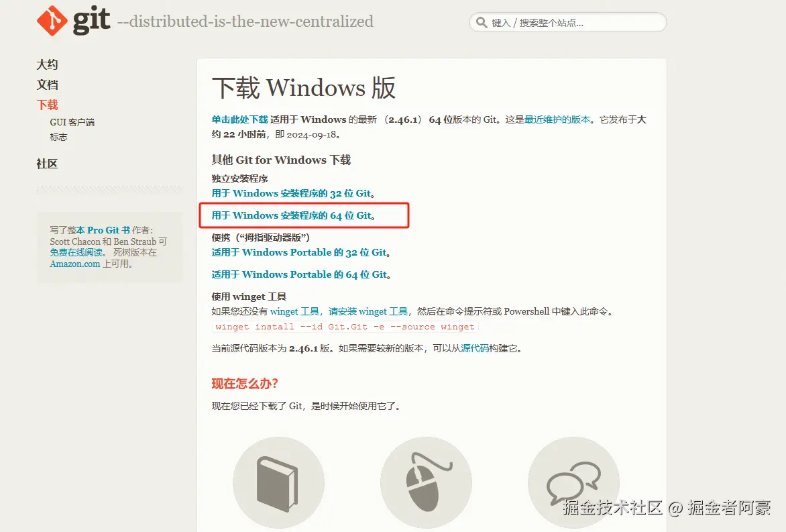Click the 其他 Git for Windows 下载 heading
The width and height of the screenshot is (786, 532).
pyautogui.click(x=281, y=160)
